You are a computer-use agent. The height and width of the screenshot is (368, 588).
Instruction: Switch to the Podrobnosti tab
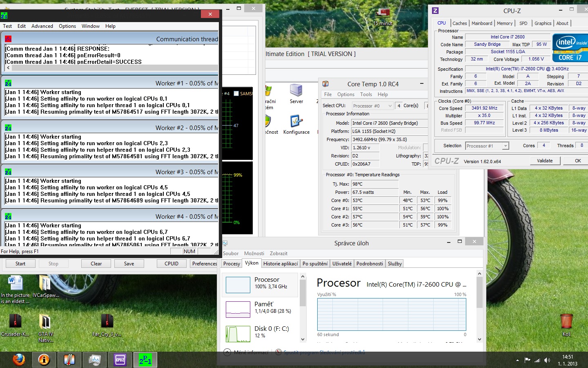(370, 264)
